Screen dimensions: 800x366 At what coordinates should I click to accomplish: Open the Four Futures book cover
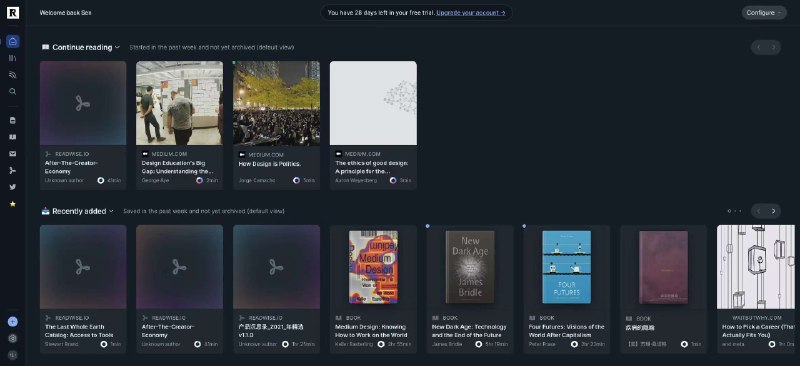(x=566, y=267)
